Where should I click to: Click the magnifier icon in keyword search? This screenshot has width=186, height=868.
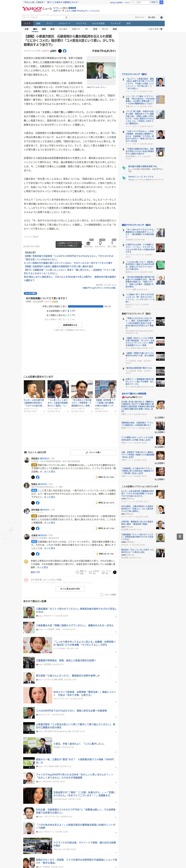click(66, 18)
